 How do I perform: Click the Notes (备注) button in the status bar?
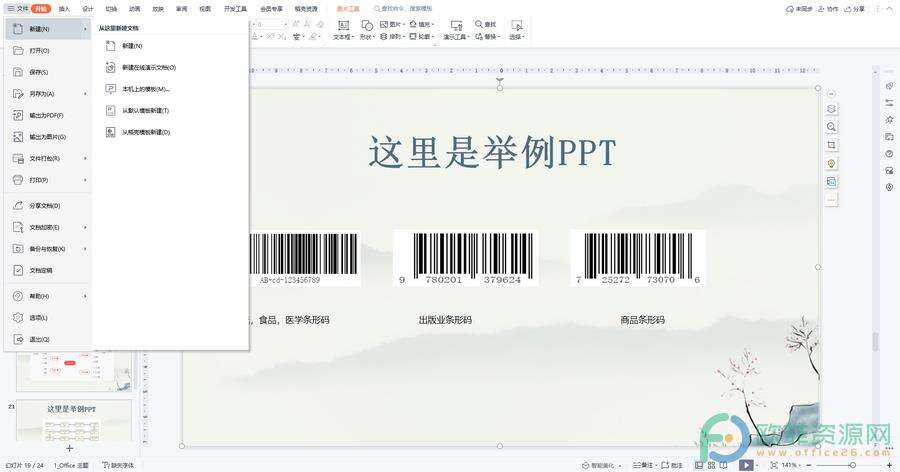pos(643,465)
